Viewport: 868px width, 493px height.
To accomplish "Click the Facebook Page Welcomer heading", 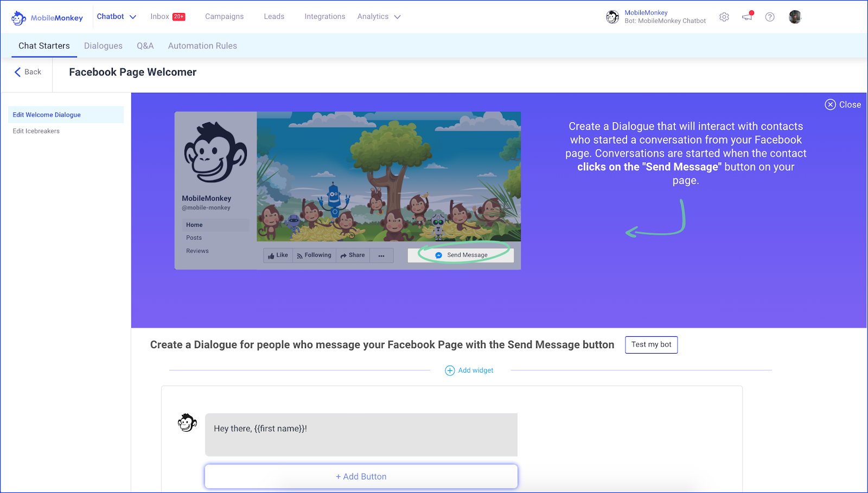I will tap(133, 72).
